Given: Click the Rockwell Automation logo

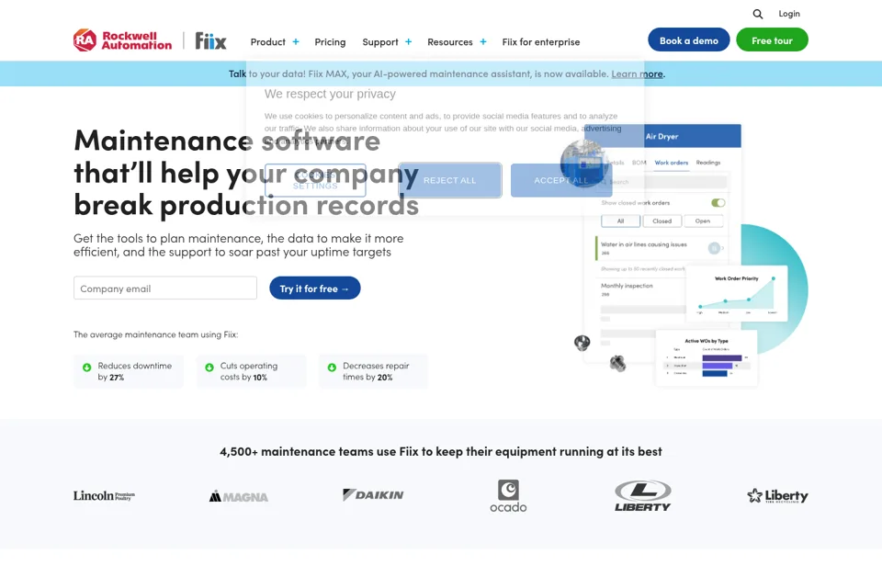Looking at the screenshot, I should 122,40.
